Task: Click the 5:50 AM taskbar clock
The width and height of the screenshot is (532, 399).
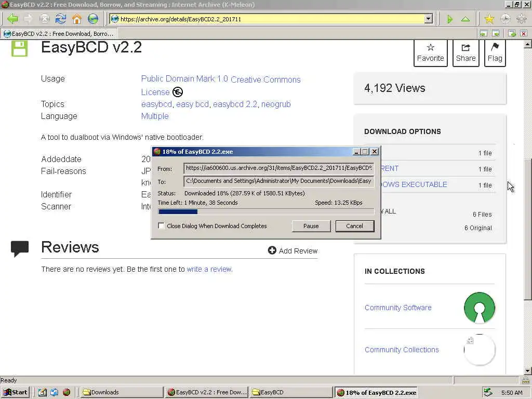Action: coord(512,393)
